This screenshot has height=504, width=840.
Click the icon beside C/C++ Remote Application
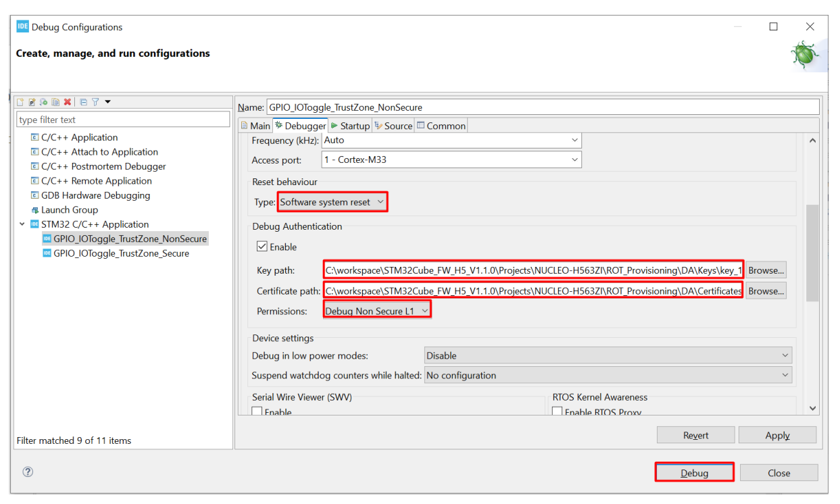35,181
